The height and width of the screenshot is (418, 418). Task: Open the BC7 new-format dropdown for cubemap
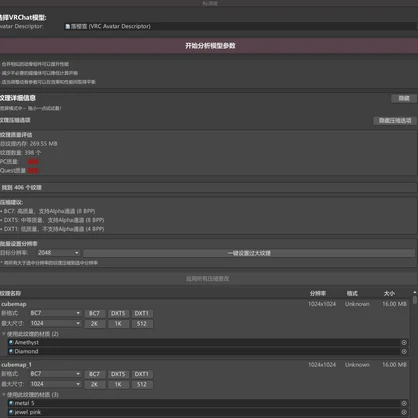(x=55, y=313)
